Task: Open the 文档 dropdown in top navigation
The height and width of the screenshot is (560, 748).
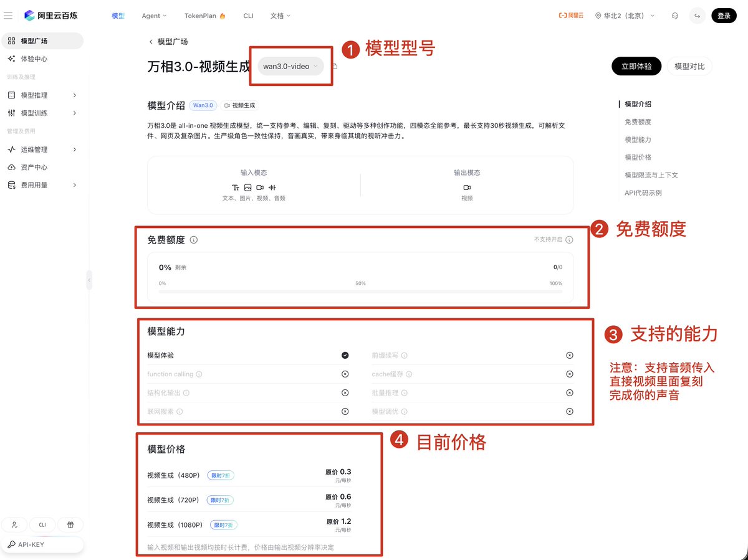Action: (x=280, y=16)
